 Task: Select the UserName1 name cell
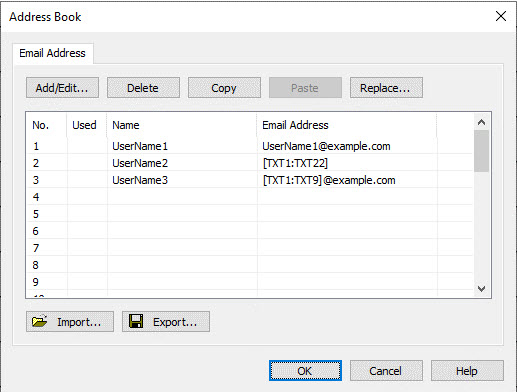tap(140, 146)
